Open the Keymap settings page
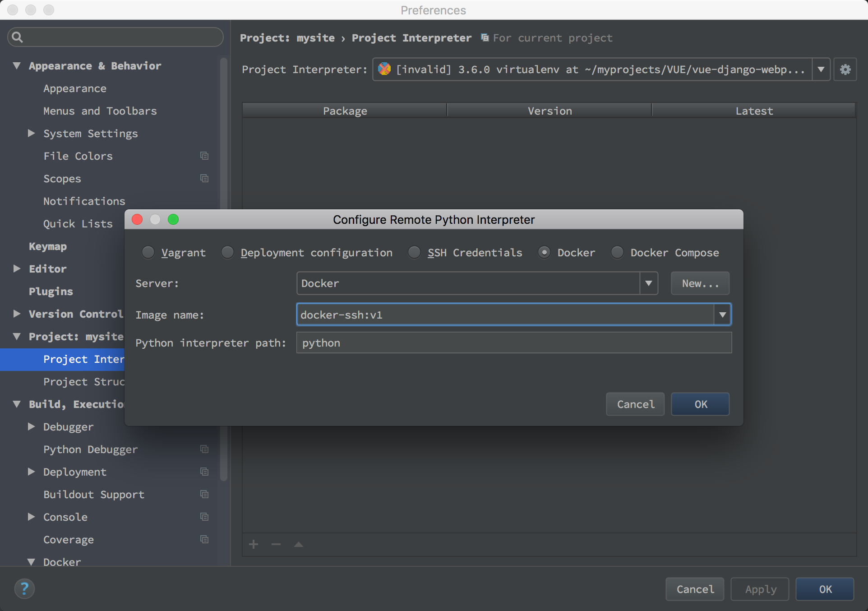The height and width of the screenshot is (611, 868). 48,246
